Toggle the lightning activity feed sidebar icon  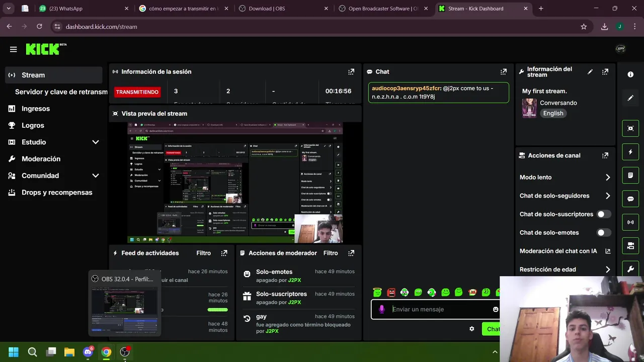[x=630, y=152]
